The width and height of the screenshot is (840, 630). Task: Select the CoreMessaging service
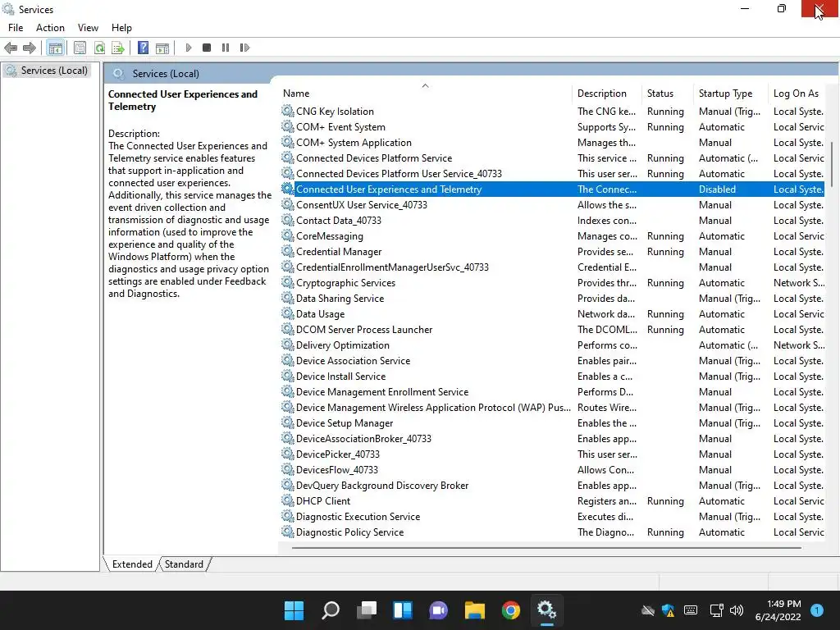click(x=552, y=235)
